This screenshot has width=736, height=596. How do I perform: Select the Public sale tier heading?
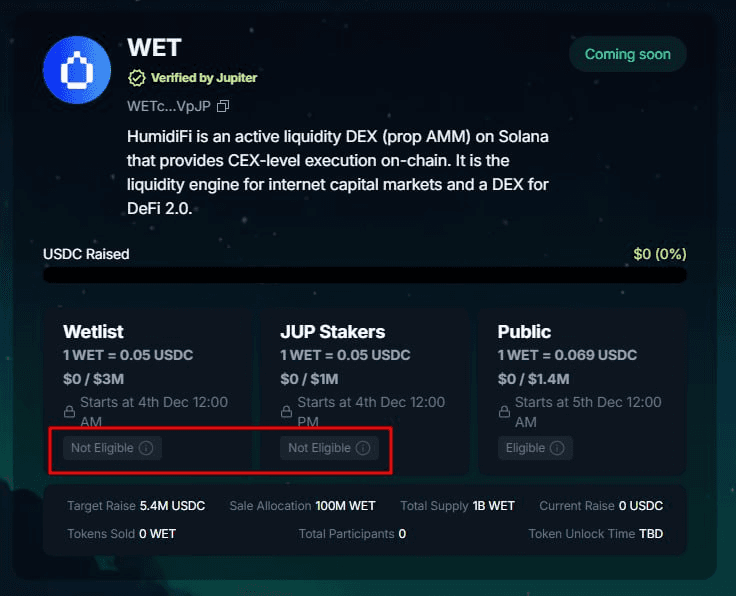524,332
